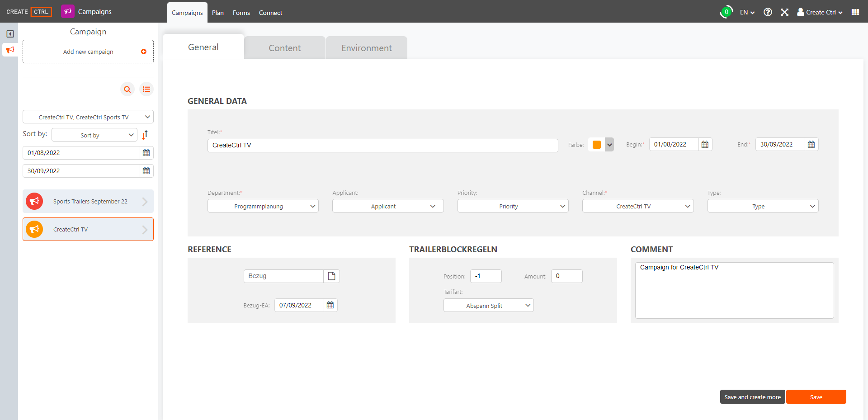Open the Forms menu

(x=241, y=13)
